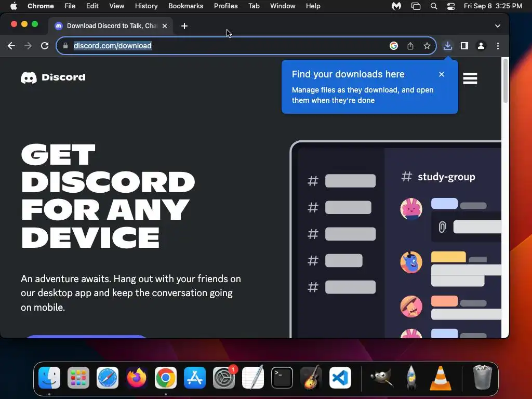Open Terminal from the Dock

click(x=282, y=377)
